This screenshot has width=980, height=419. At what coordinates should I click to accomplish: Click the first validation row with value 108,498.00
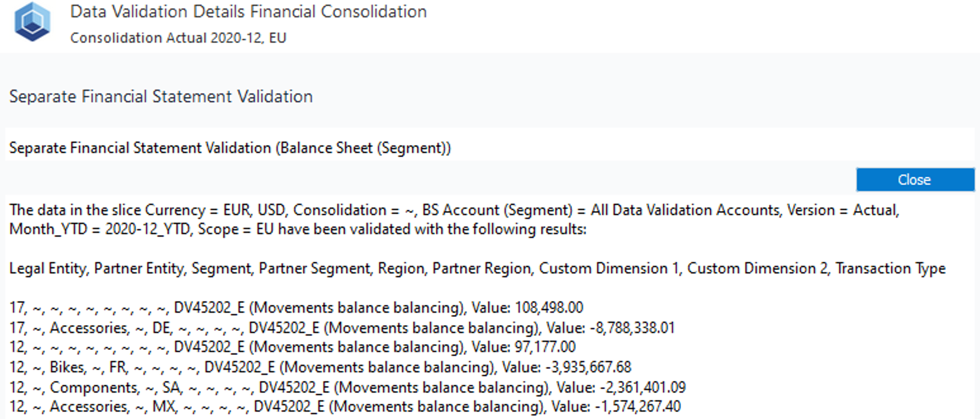(297, 307)
